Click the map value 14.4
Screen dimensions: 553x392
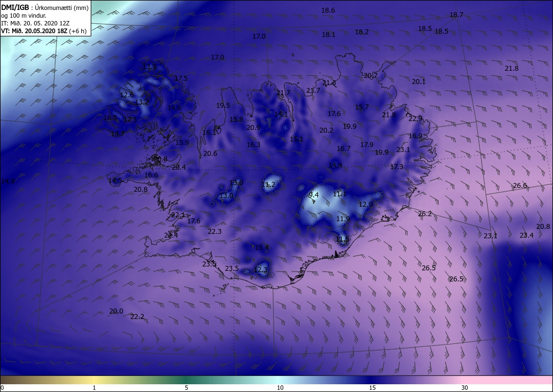pyautogui.click(x=336, y=165)
